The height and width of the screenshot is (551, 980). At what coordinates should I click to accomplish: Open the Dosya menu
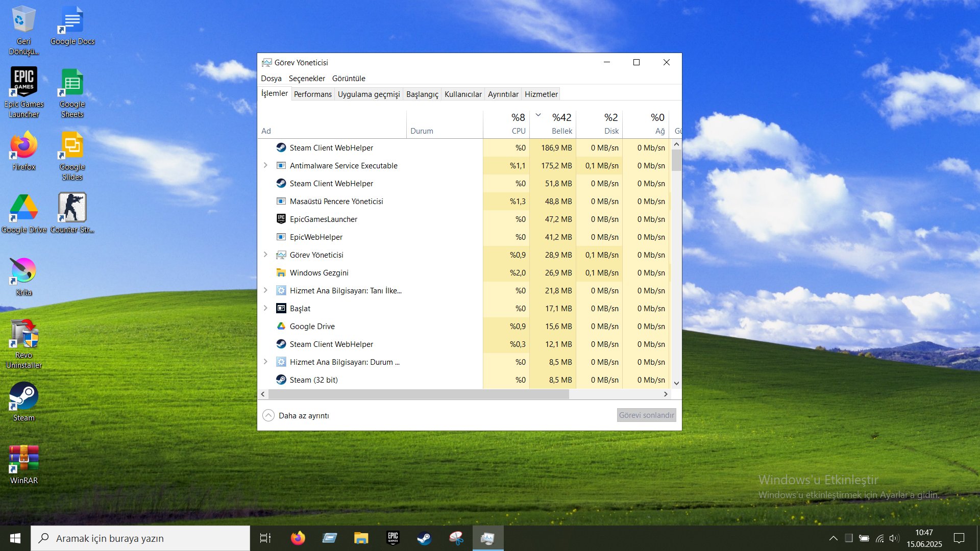271,79
